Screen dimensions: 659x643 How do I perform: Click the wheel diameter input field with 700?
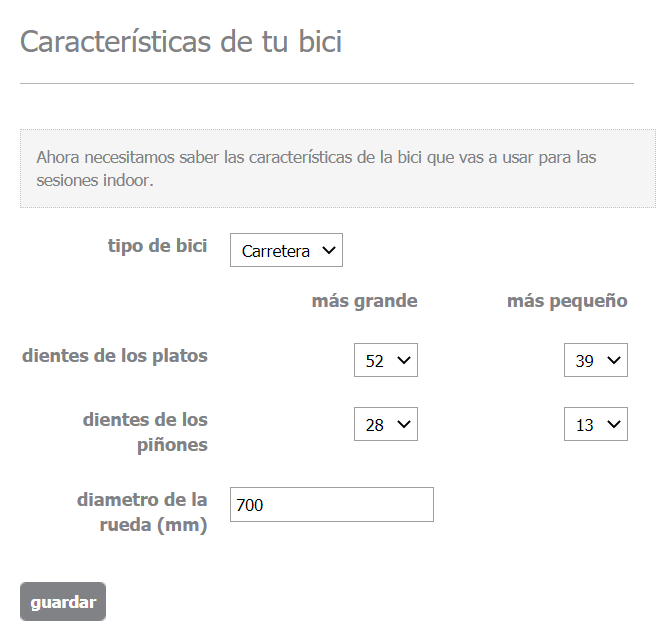click(x=332, y=505)
